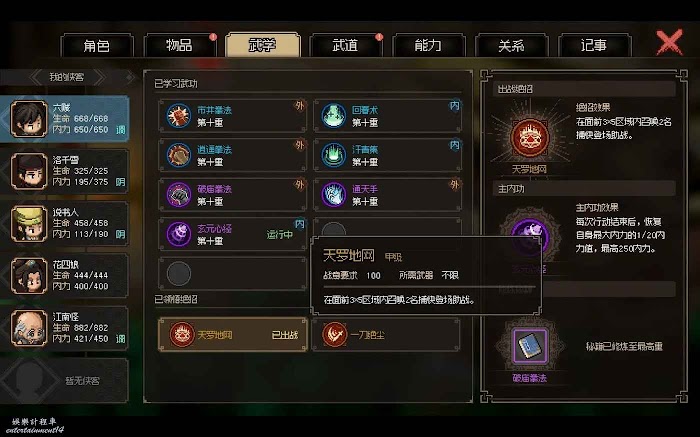Select character 江南怪 in party list
700x437 pixels.
pyautogui.click(x=65, y=328)
